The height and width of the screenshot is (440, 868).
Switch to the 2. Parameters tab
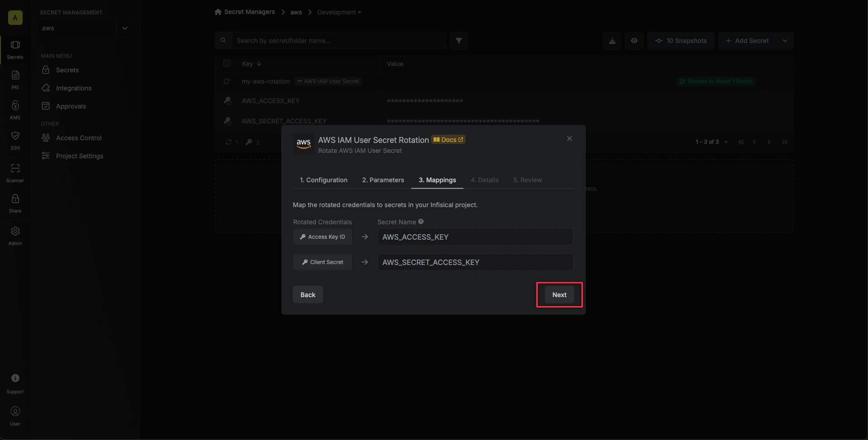[383, 180]
